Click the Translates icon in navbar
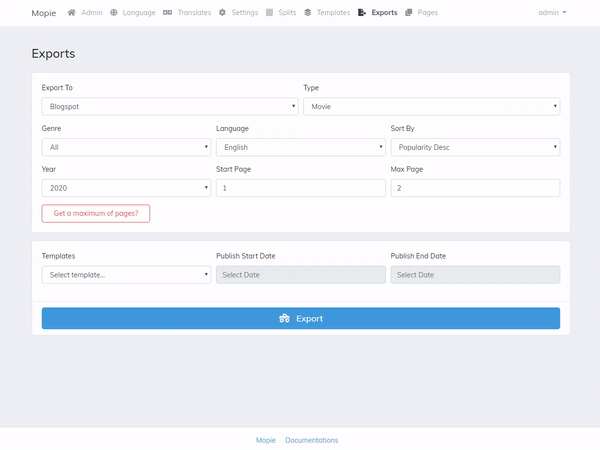 tap(168, 13)
